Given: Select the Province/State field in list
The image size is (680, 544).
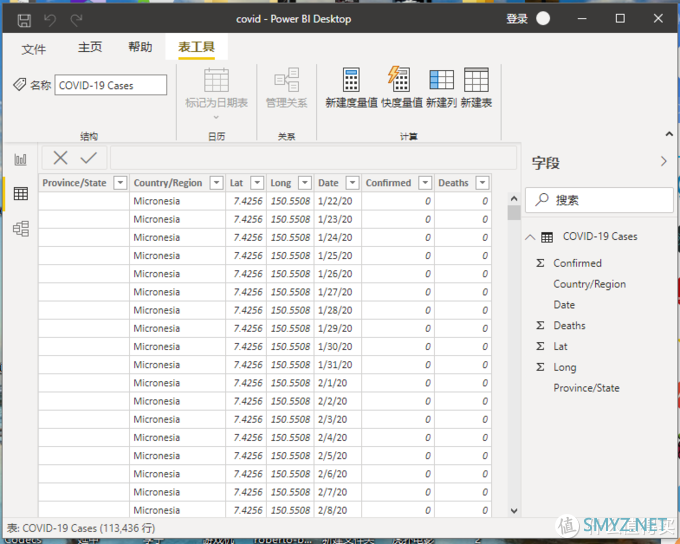Looking at the screenshot, I should 586,388.
